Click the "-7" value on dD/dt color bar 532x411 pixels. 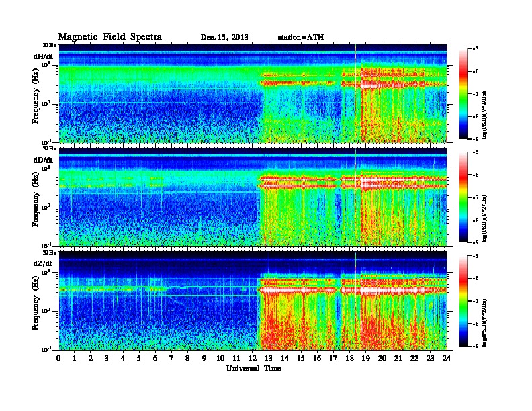coord(476,197)
